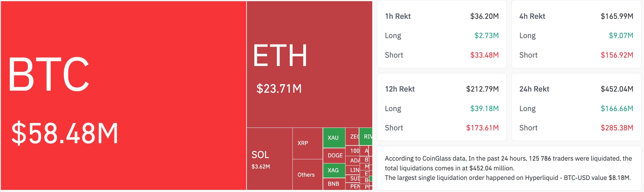Select the ETH $23.71M liquidation tile
644x192 pixels.
pos(309,64)
